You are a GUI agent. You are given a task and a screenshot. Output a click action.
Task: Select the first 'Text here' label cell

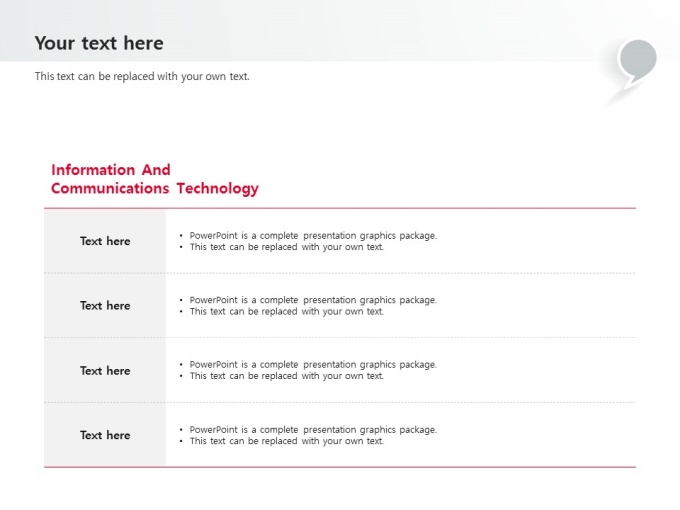click(105, 241)
